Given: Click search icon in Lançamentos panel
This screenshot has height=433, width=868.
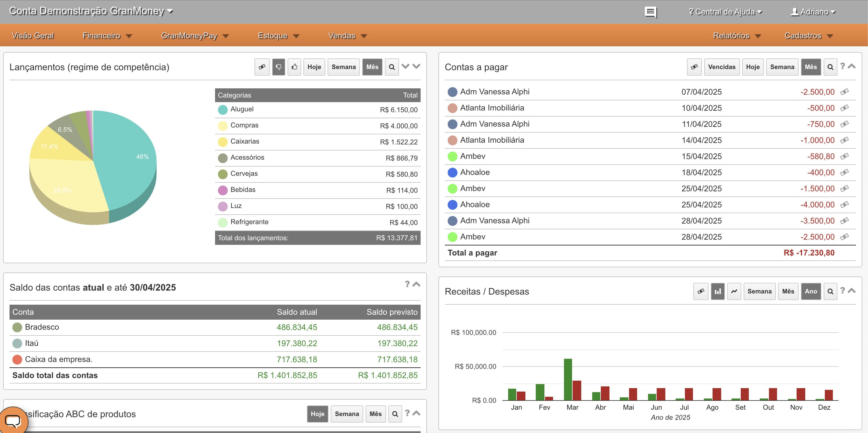Looking at the screenshot, I should [392, 67].
